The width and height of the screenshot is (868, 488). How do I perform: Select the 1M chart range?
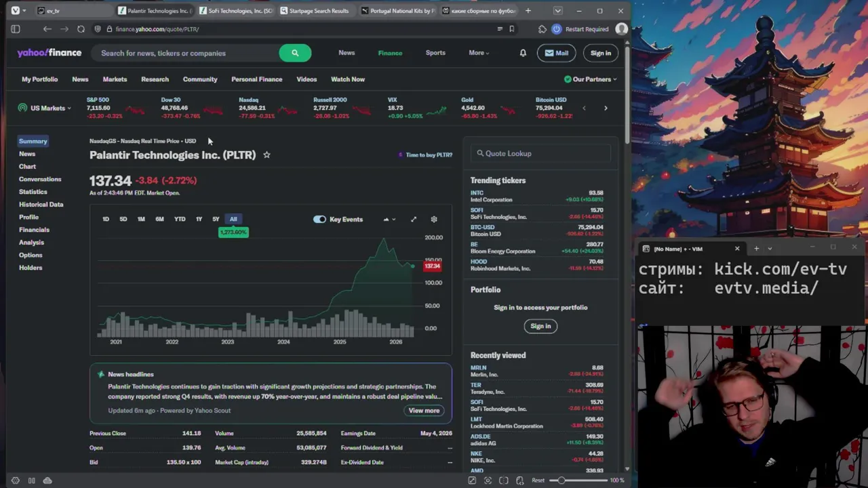point(141,219)
